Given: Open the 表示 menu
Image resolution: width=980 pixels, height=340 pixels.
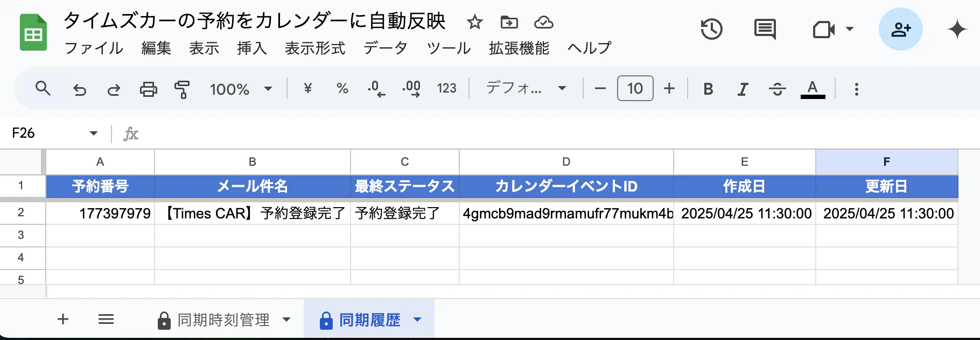Looking at the screenshot, I should click(204, 48).
